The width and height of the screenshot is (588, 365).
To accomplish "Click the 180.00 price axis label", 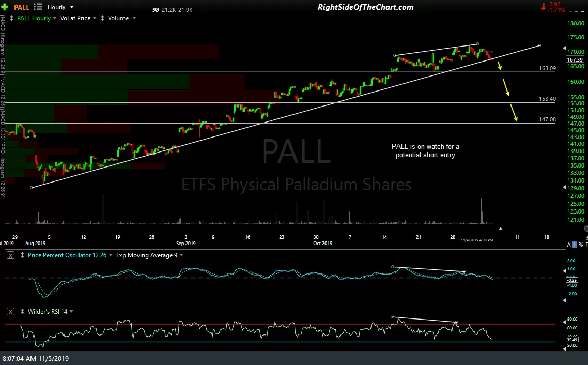I will (576, 23).
